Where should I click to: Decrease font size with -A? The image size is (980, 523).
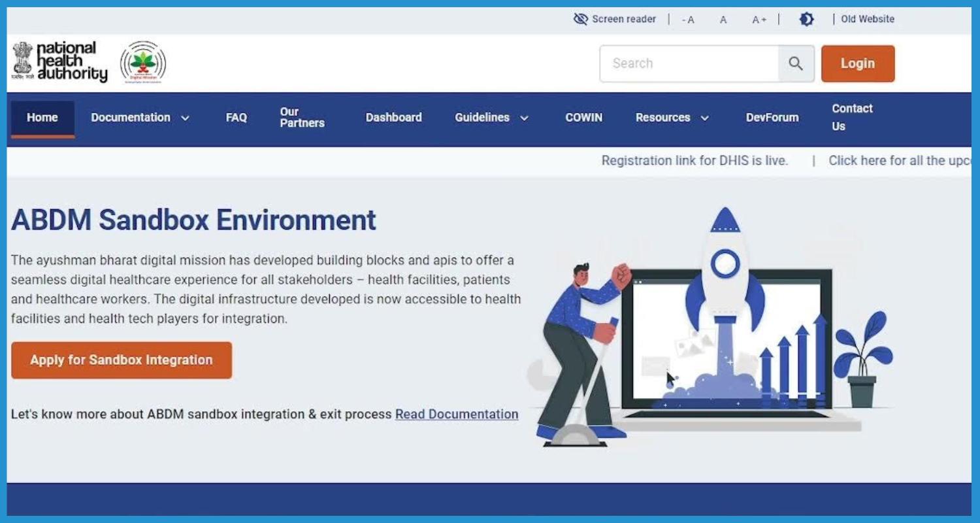coord(688,20)
